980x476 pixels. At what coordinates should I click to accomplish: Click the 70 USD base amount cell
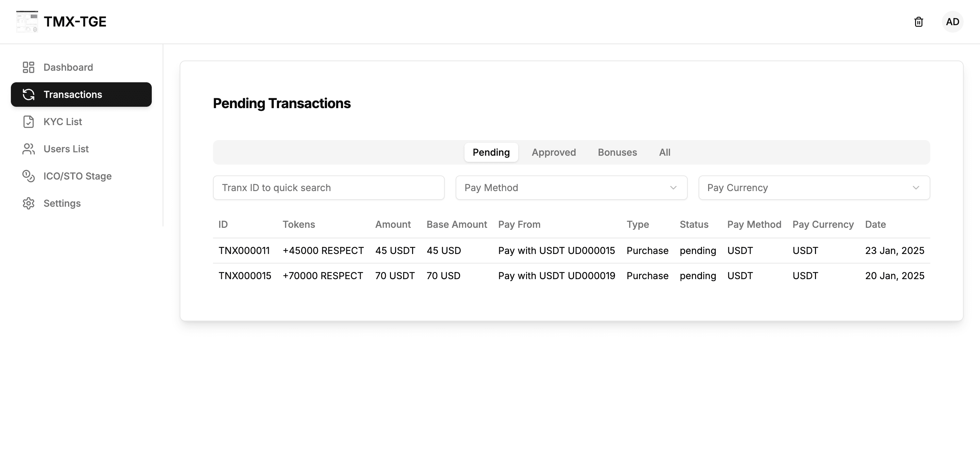443,276
